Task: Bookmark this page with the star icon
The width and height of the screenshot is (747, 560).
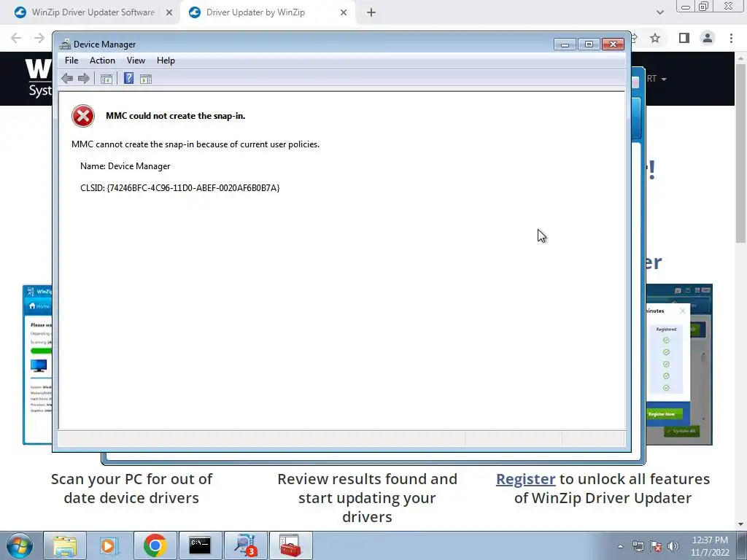Action: coord(655,38)
